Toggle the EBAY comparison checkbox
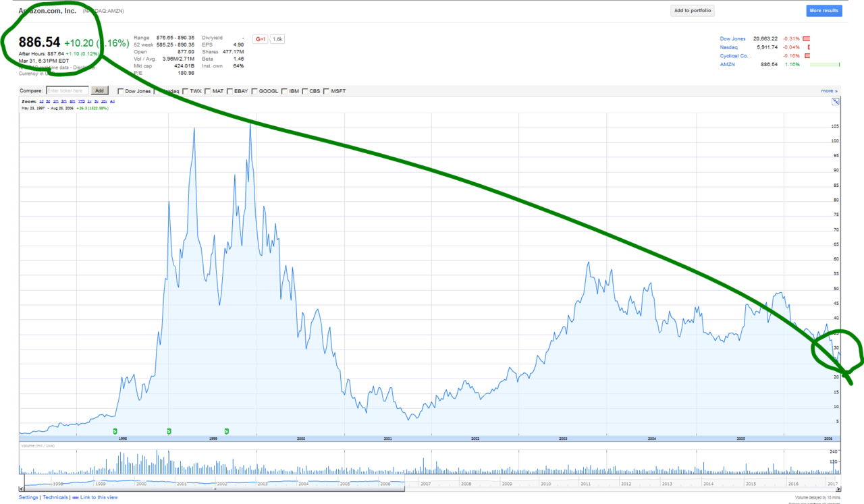 click(230, 91)
